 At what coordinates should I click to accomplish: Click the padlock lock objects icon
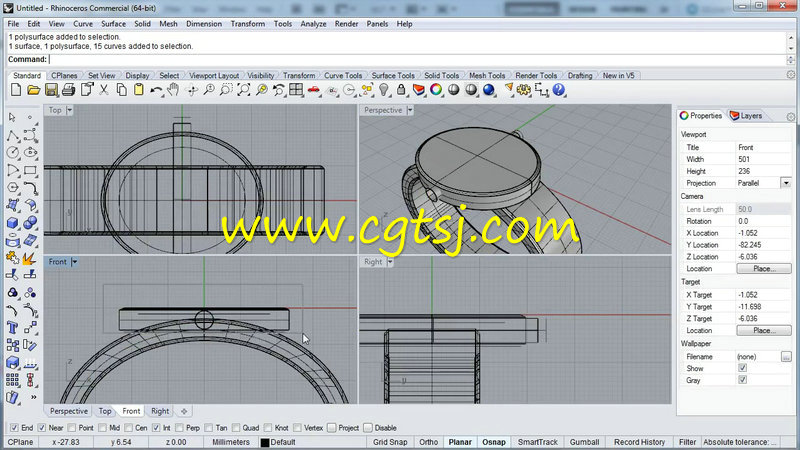pyautogui.click(x=402, y=90)
